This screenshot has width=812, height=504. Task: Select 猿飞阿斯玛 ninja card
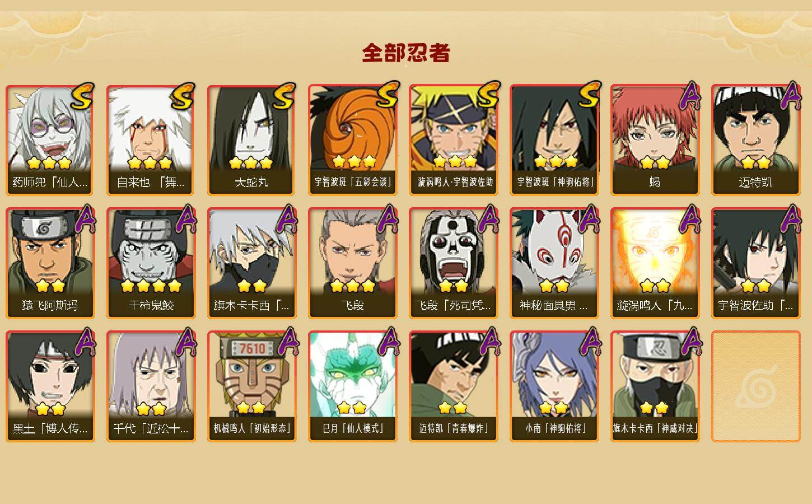click(50, 263)
